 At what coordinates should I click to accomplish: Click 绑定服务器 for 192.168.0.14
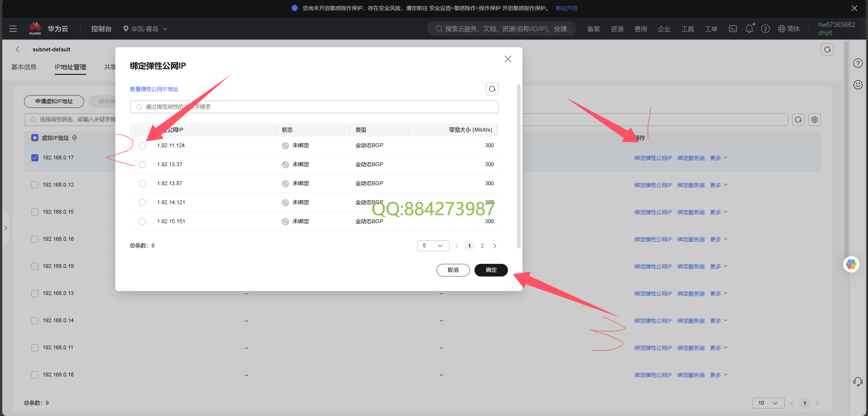click(x=691, y=321)
